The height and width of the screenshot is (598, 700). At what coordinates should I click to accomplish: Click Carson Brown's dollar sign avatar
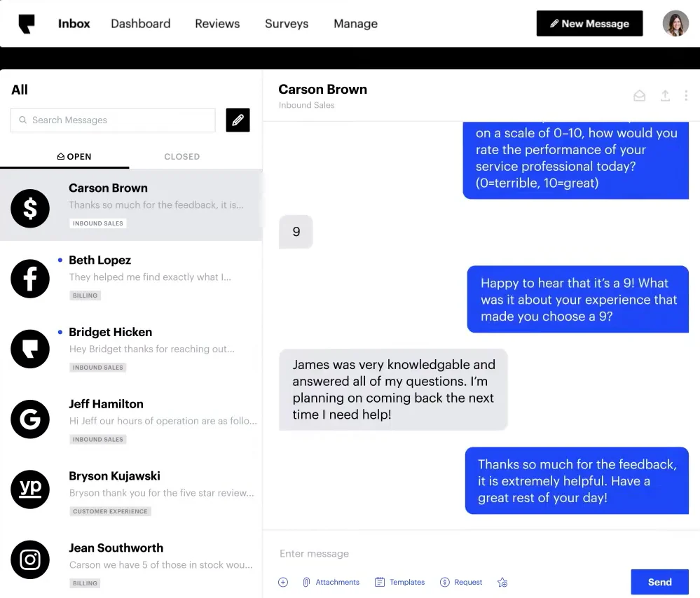pos(30,209)
